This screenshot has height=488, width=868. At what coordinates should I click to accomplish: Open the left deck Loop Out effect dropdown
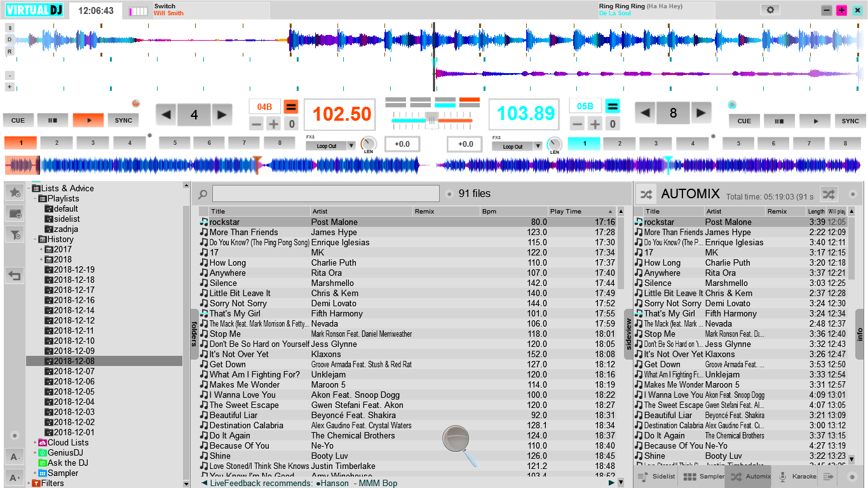(330, 146)
